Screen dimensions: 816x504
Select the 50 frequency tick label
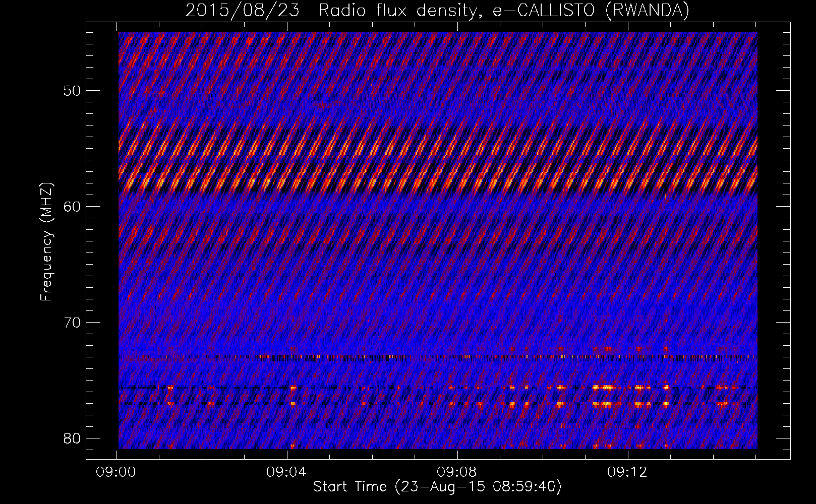pos(73,91)
